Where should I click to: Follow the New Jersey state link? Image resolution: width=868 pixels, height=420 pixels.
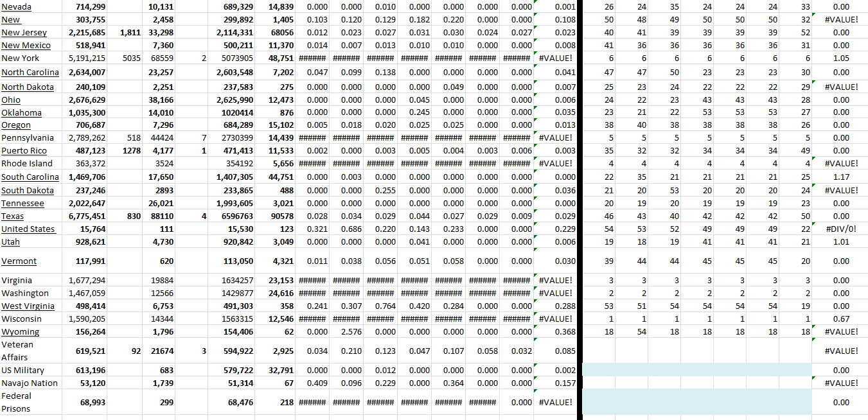point(24,32)
